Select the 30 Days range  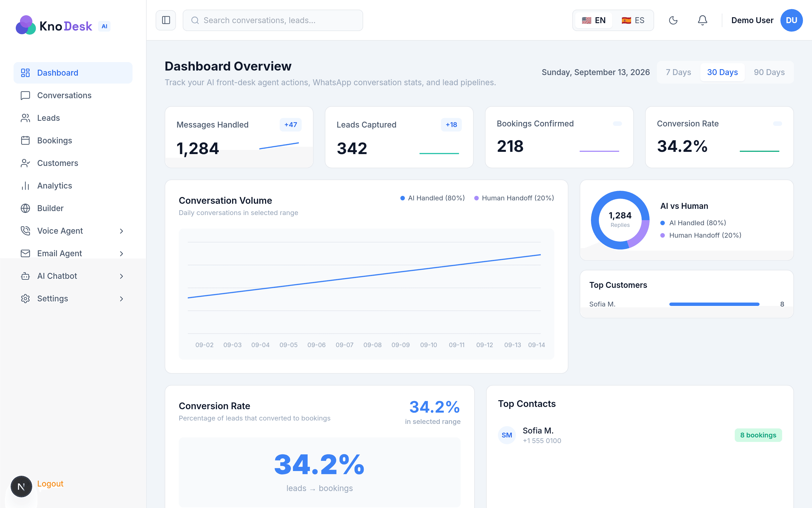click(722, 72)
